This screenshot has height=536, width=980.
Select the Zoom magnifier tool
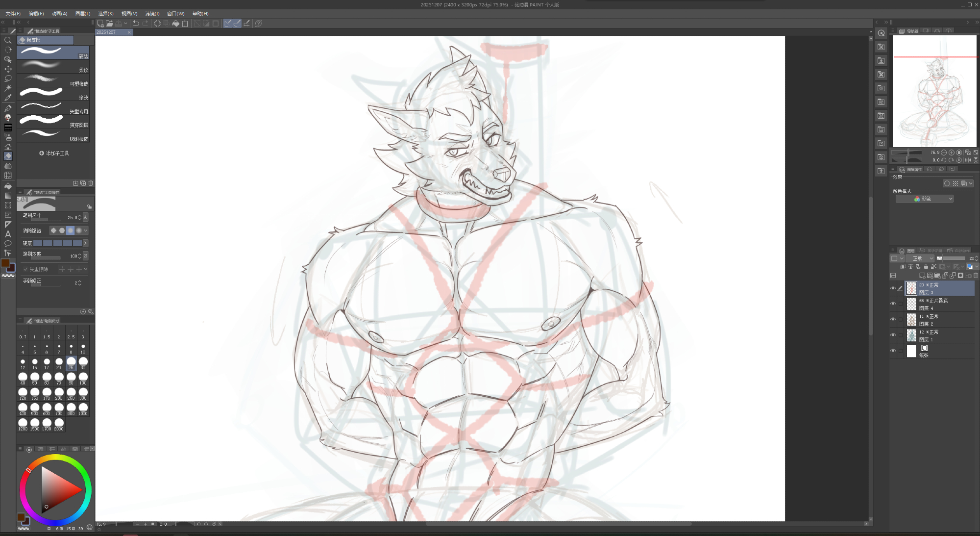pos(8,40)
